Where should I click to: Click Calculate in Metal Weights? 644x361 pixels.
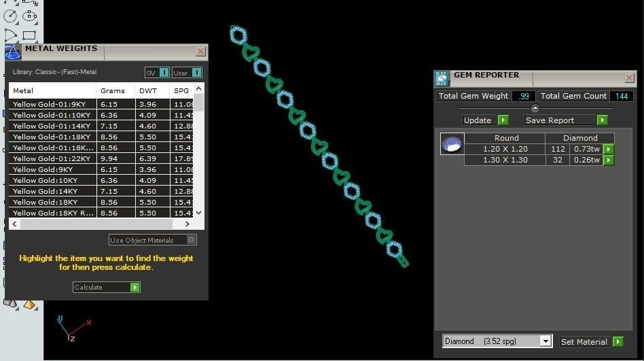coord(107,287)
